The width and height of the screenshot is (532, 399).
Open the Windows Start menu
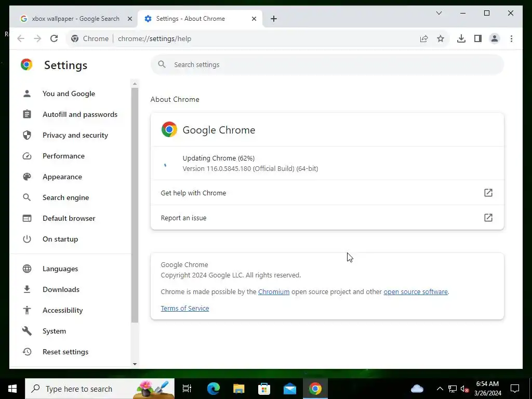[12, 389]
